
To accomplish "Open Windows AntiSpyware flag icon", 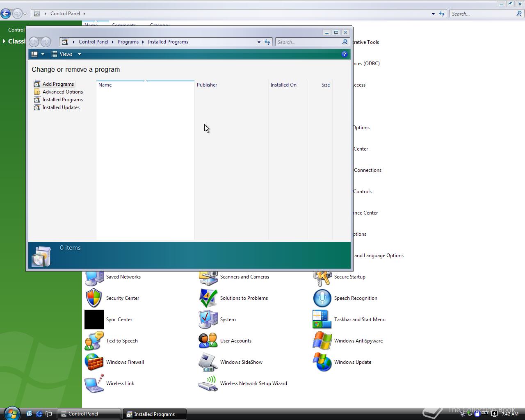I will (x=322, y=341).
